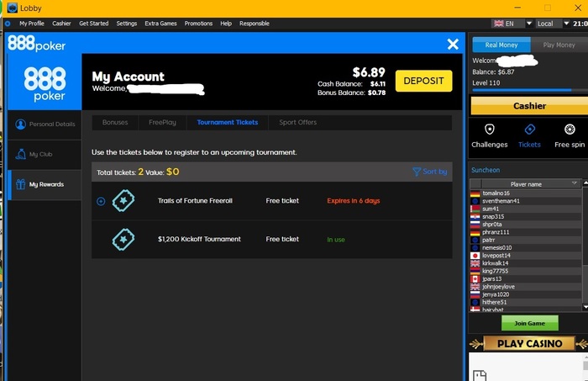Select player nemesis010 in list
This screenshot has height=381, width=588.
[x=525, y=248]
